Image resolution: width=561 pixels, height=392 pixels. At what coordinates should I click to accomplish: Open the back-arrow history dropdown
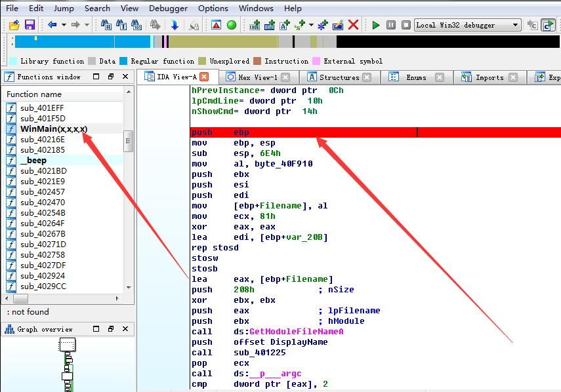click(64, 25)
